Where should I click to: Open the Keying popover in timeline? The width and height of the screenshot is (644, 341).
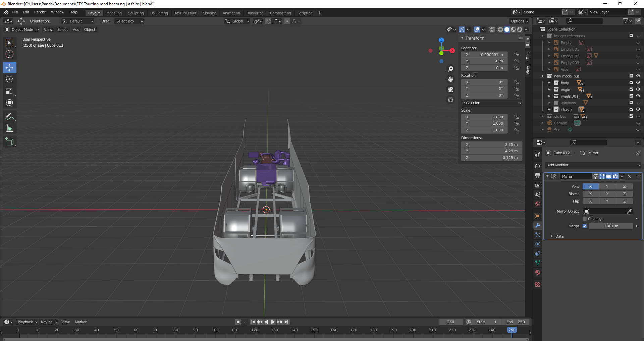tap(49, 322)
